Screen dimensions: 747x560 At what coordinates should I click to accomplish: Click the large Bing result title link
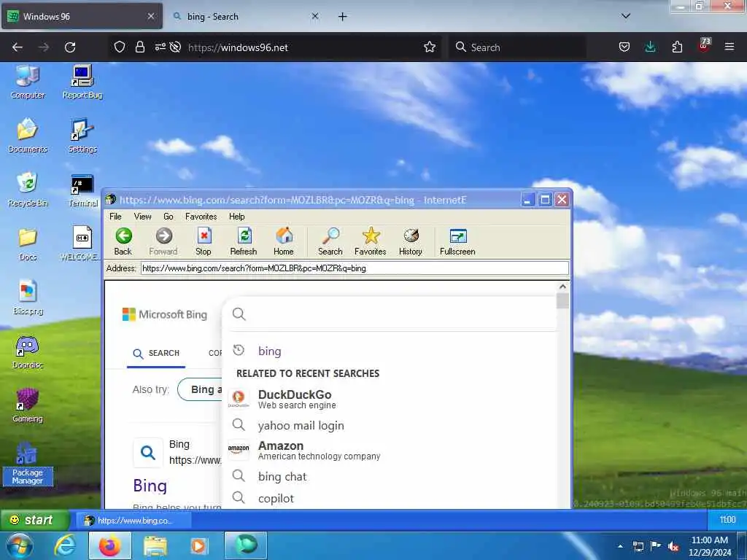[150, 486]
